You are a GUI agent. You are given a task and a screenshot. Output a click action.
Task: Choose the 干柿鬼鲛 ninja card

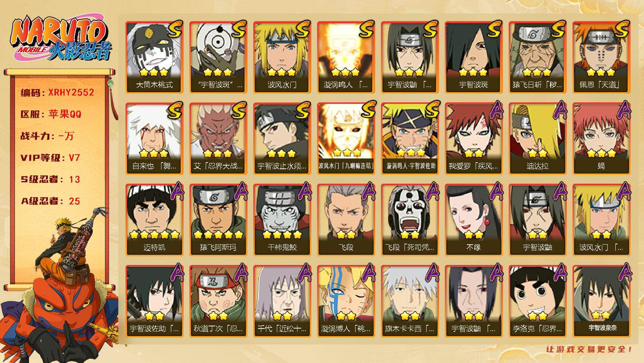click(282, 220)
